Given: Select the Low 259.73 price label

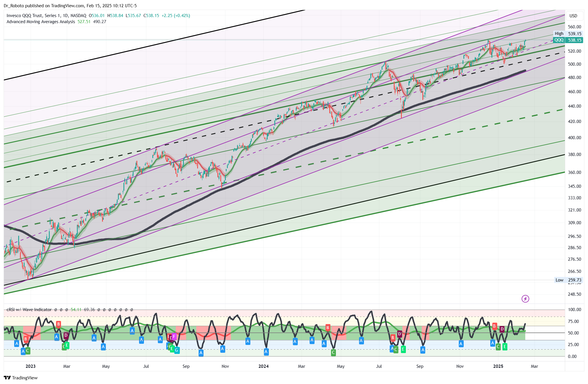Looking at the screenshot, I should tap(568, 280).
